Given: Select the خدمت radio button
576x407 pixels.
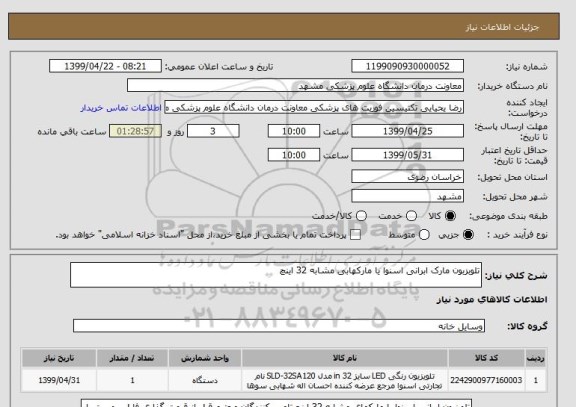Looking at the screenshot, I should point(411,216).
